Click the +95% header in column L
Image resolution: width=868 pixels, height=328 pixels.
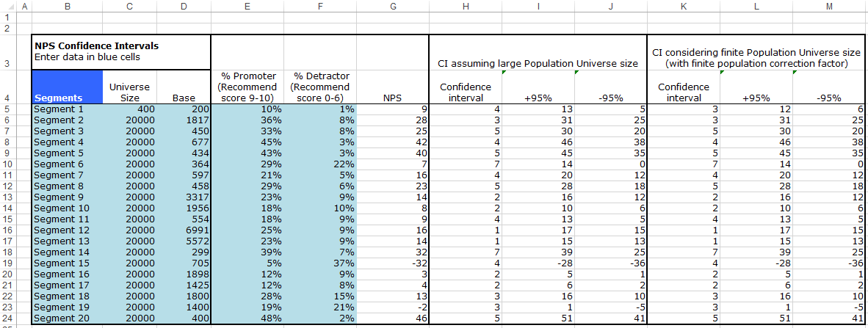tap(756, 87)
